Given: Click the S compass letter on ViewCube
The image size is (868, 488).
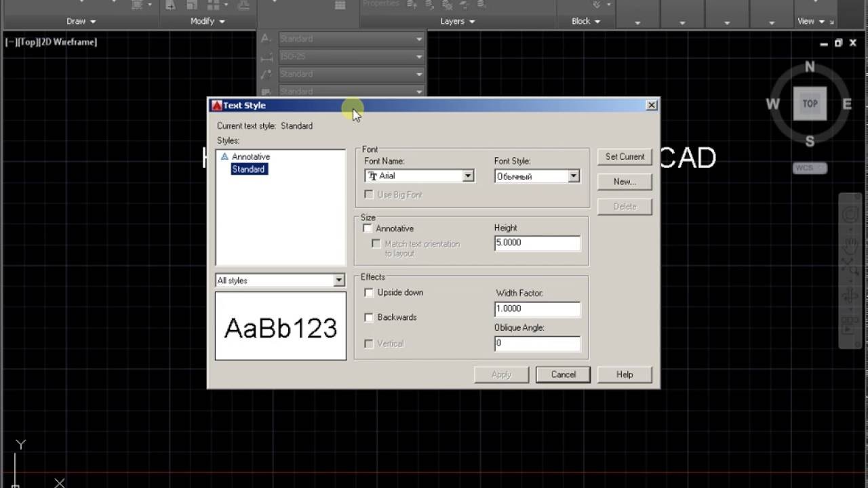Looking at the screenshot, I should click(810, 141).
